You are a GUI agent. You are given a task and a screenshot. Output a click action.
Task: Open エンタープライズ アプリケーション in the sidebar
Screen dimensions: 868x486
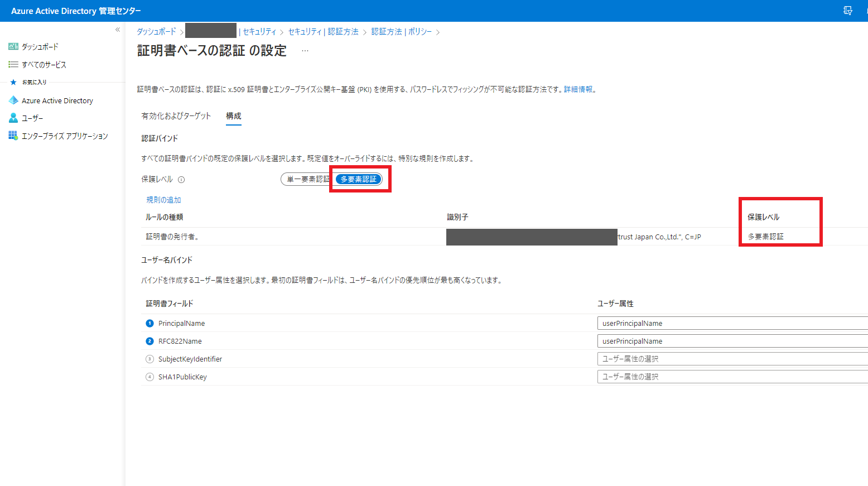(x=65, y=136)
